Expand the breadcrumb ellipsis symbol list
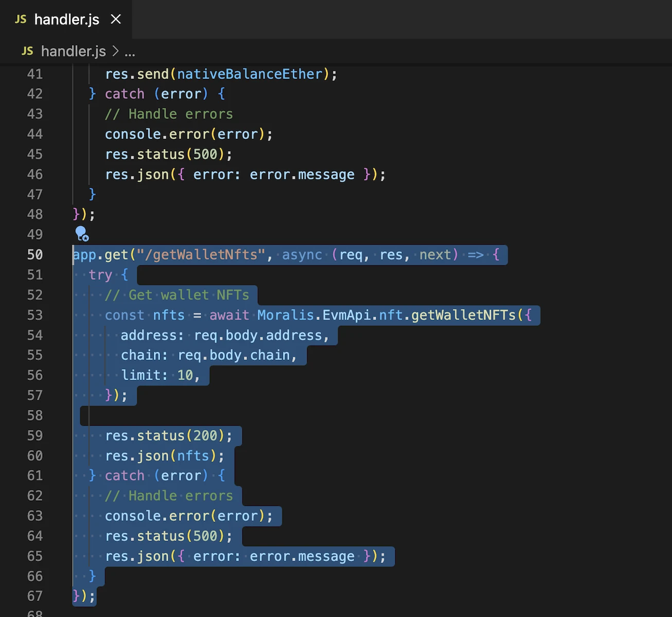672x617 pixels. click(130, 52)
